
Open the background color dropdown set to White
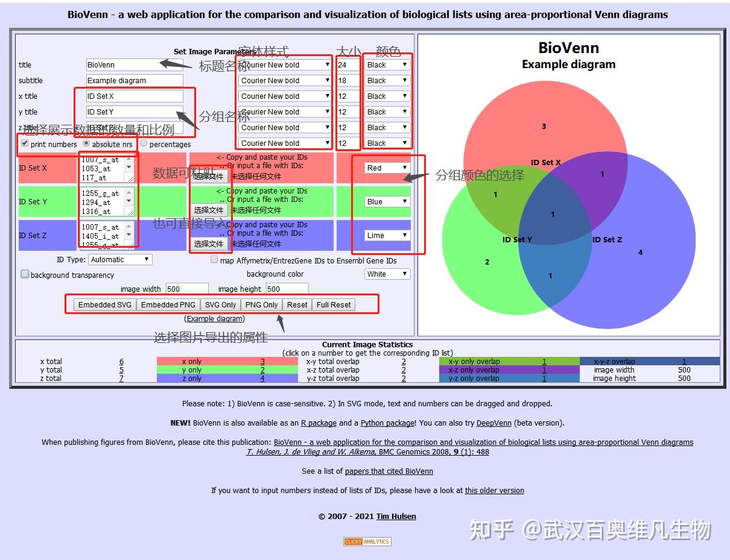tap(387, 274)
